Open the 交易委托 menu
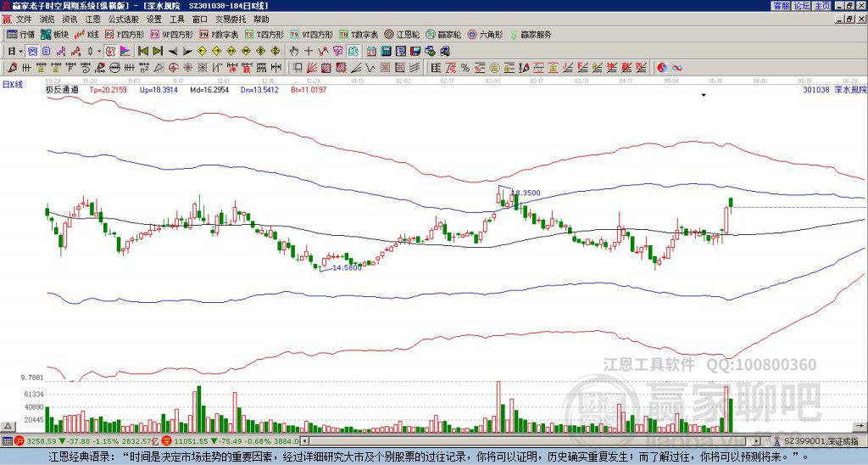This screenshot has width=868, height=465. [x=231, y=20]
